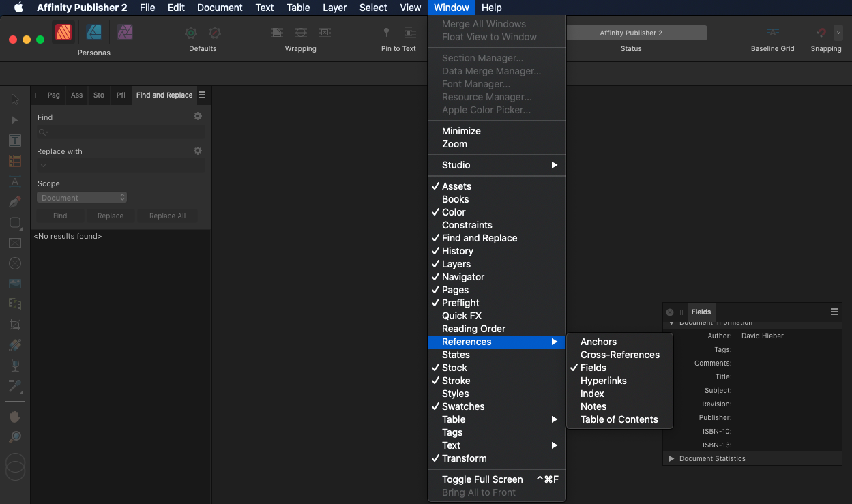Select the Frame Text tool
The width and height of the screenshot is (852, 504).
15,140
